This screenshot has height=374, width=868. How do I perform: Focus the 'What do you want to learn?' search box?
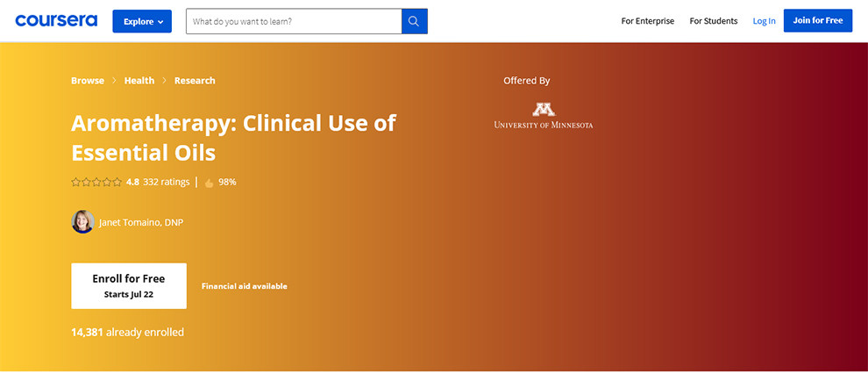pyautogui.click(x=294, y=21)
